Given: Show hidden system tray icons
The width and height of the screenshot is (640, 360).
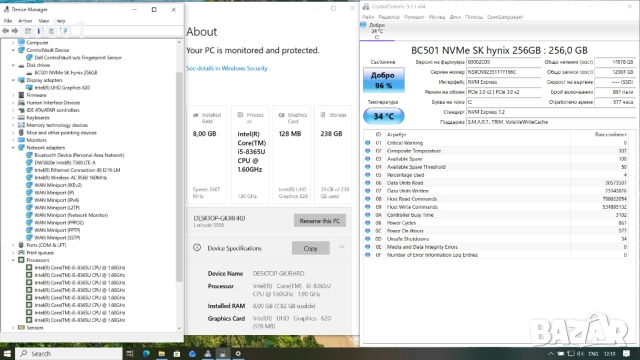Looking at the screenshot, I should [x=551, y=353].
